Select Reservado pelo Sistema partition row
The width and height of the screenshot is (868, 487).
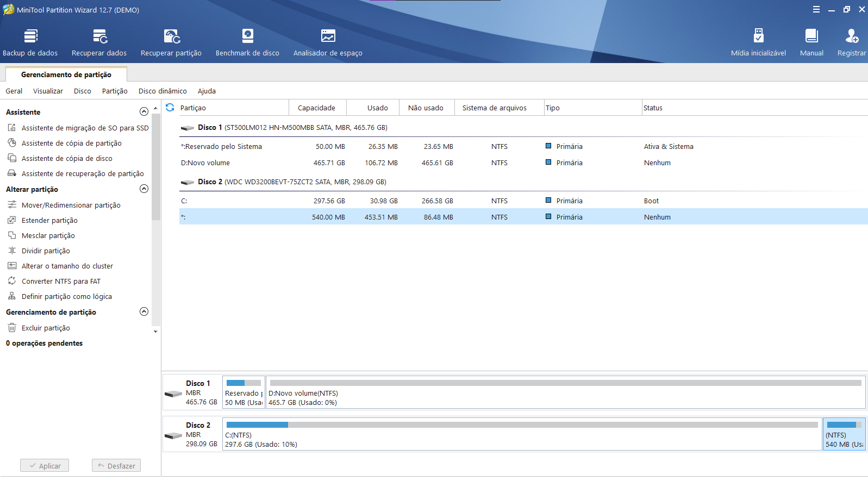523,146
